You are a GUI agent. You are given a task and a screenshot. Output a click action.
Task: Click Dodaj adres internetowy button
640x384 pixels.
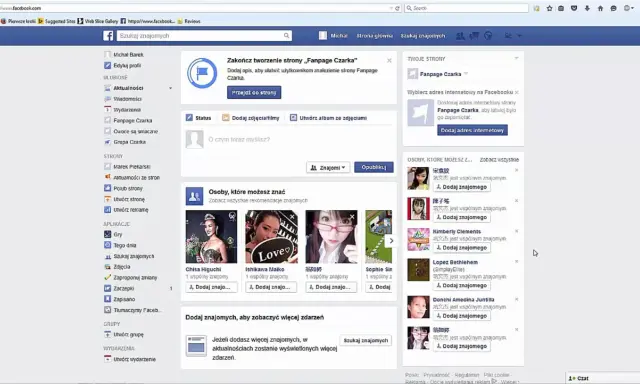[472, 130]
